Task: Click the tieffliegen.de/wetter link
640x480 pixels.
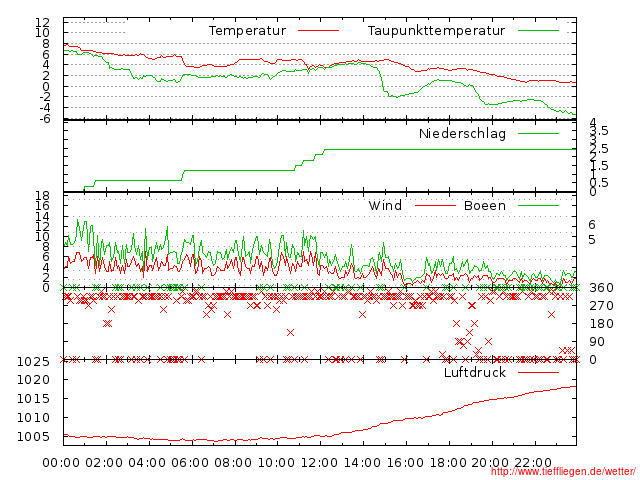Action: (563, 472)
